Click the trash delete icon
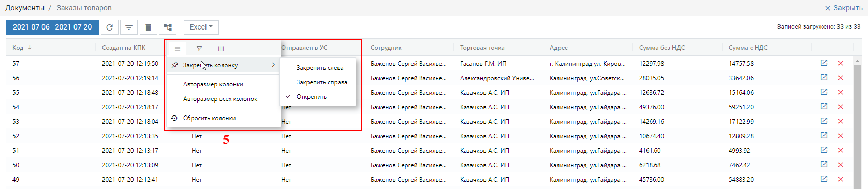Screen dimensions: 868x189 [149, 27]
